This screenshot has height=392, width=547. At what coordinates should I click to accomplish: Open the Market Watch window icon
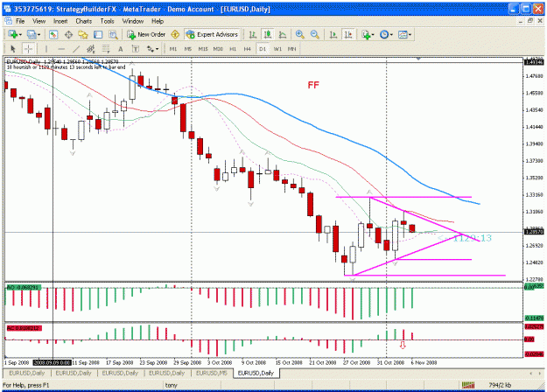pos(53,34)
